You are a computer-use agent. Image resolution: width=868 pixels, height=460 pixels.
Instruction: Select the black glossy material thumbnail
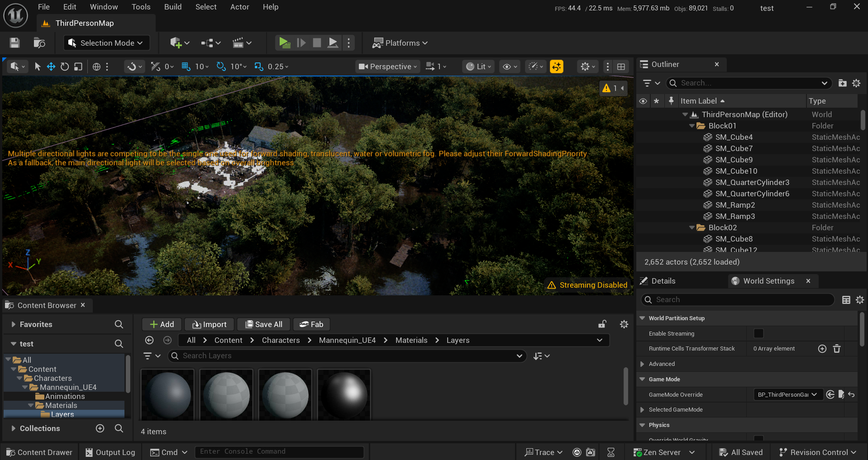click(x=344, y=394)
